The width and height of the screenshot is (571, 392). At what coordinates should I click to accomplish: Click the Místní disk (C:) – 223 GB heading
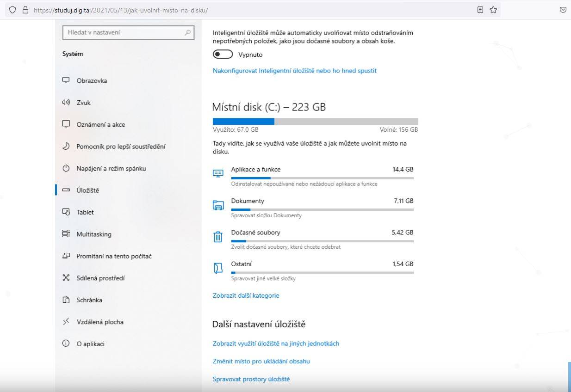(x=269, y=107)
